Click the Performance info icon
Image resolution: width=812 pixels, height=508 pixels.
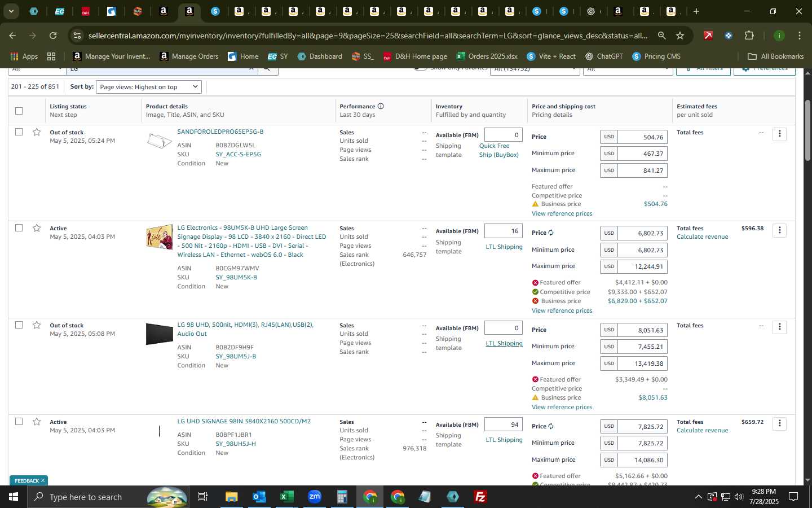[381, 106]
